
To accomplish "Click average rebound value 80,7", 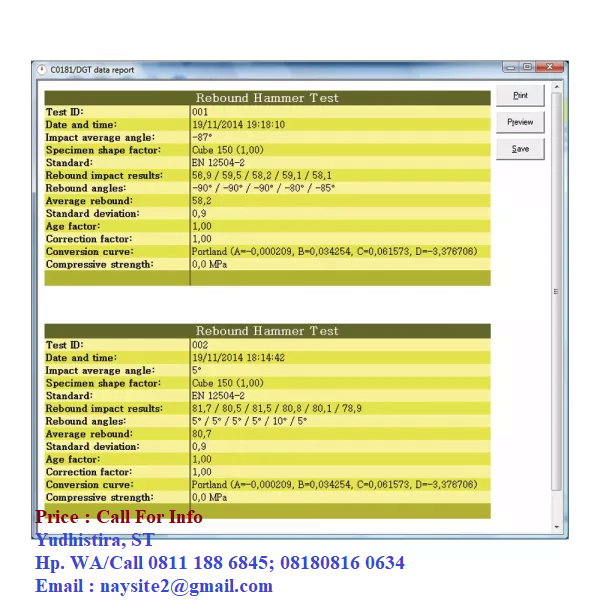I will pyautogui.click(x=202, y=434).
